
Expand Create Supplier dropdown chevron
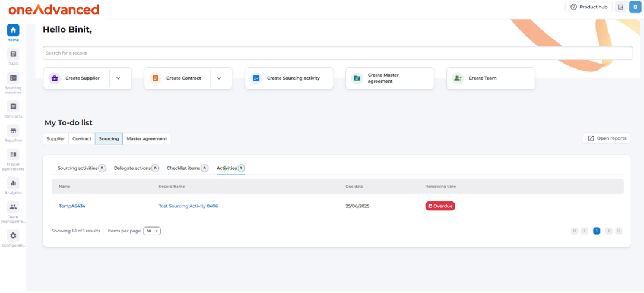pyautogui.click(x=118, y=78)
